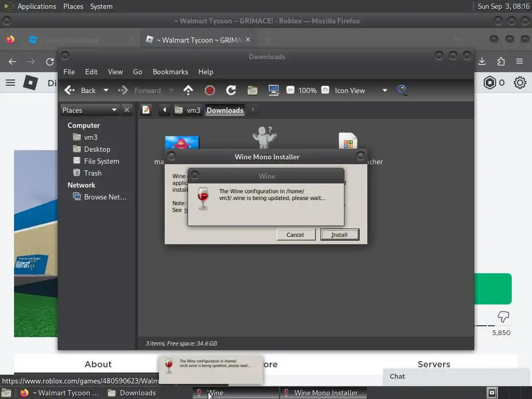532x399 pixels.
Task: Open the Places sidebar dropdown
Action: [89, 110]
